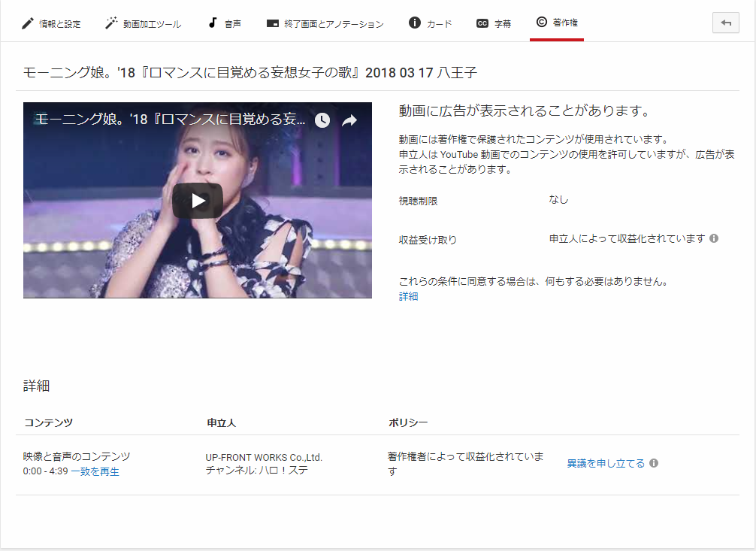Click the UP-FRONT WORKS Co.,Ltd. claimant text

coord(264,457)
